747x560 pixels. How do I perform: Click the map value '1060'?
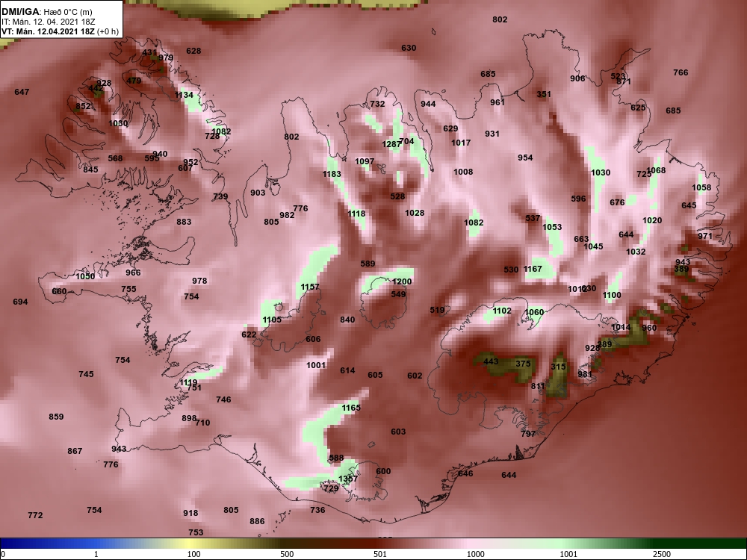[x=534, y=312]
